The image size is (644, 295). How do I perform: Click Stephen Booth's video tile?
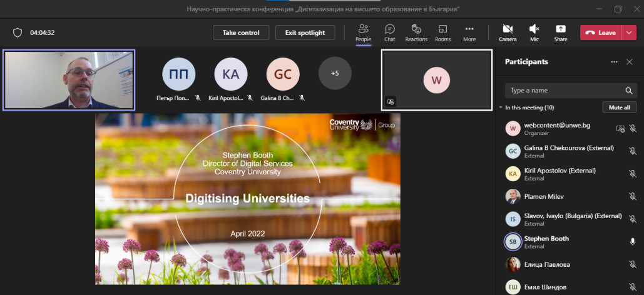point(69,80)
